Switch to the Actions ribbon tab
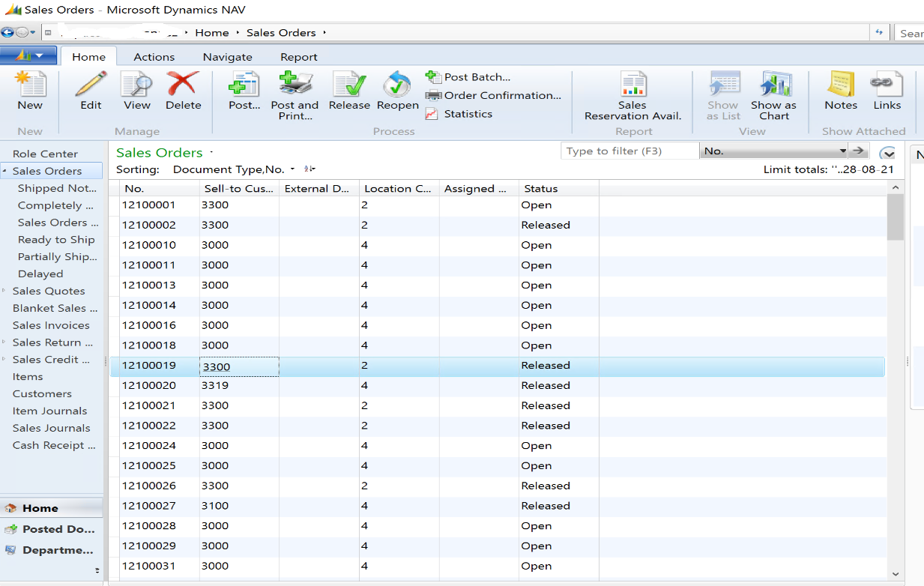Image resolution: width=924 pixels, height=586 pixels. tap(154, 57)
